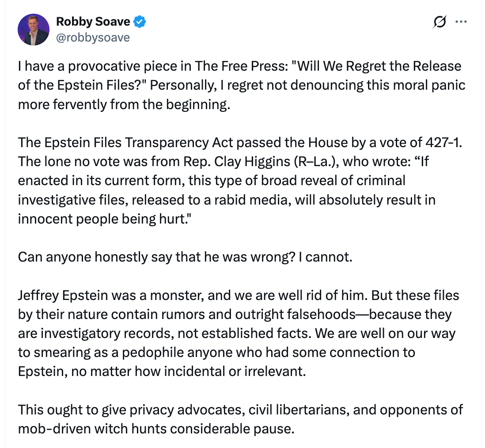The width and height of the screenshot is (485, 448).
Task: Open Robby Soave's profile avatar photo
Action: [x=33, y=30]
